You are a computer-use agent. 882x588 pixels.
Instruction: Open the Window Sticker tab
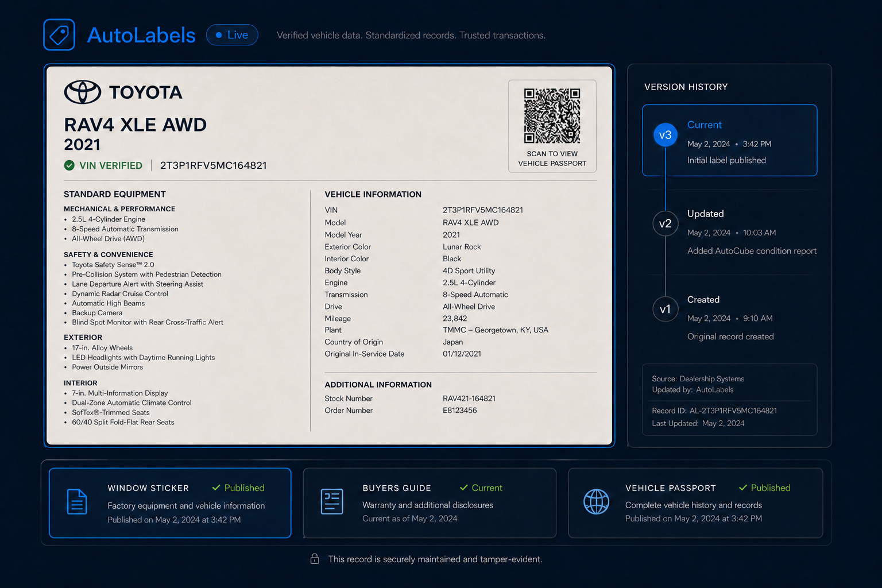tap(170, 503)
